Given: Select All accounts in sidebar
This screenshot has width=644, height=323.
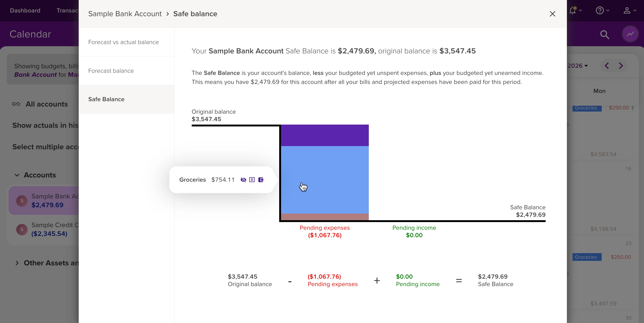Looking at the screenshot, I should 47,104.
